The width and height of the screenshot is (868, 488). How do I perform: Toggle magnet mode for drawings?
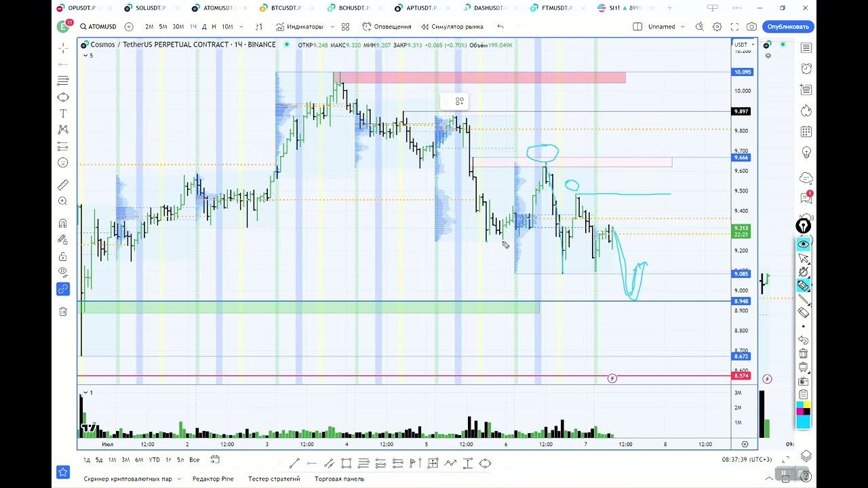coord(63,223)
